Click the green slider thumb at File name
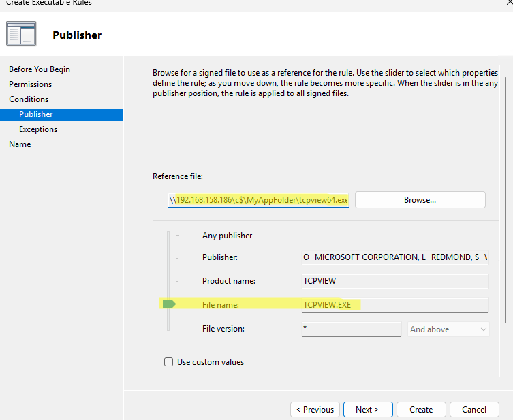 click(169, 304)
